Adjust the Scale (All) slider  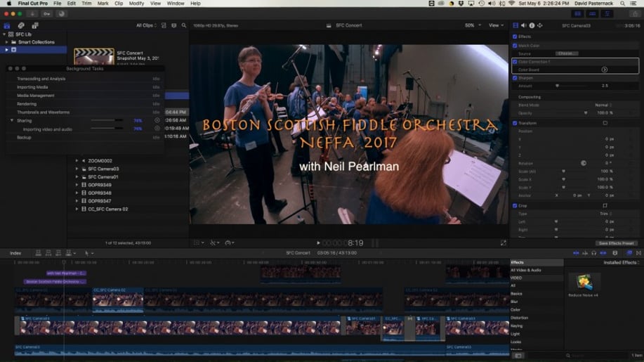[x=563, y=172]
